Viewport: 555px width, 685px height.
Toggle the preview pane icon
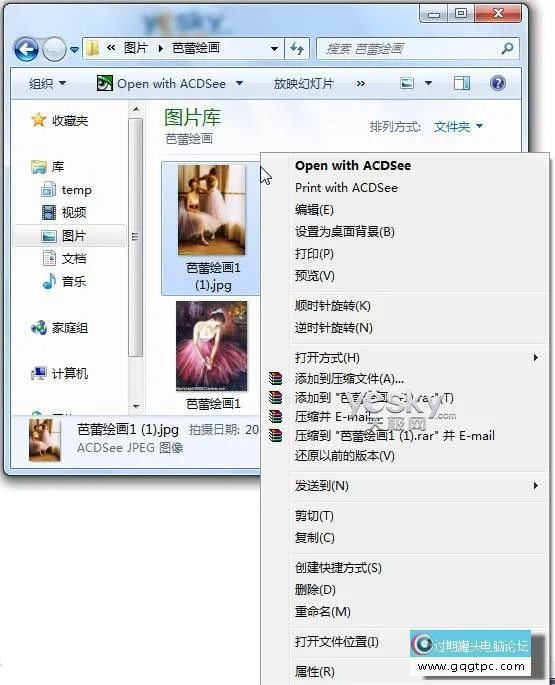click(x=461, y=83)
